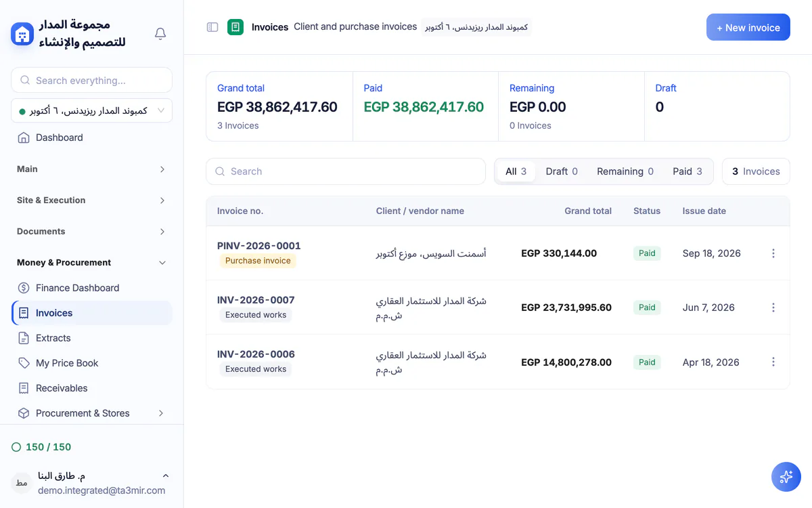The image size is (812, 508).
Task: Expand user account menu chevron
Action: tap(166, 476)
